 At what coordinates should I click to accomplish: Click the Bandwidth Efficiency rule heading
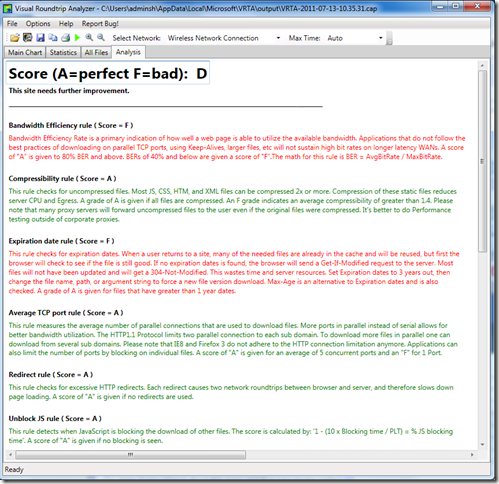pos(71,125)
